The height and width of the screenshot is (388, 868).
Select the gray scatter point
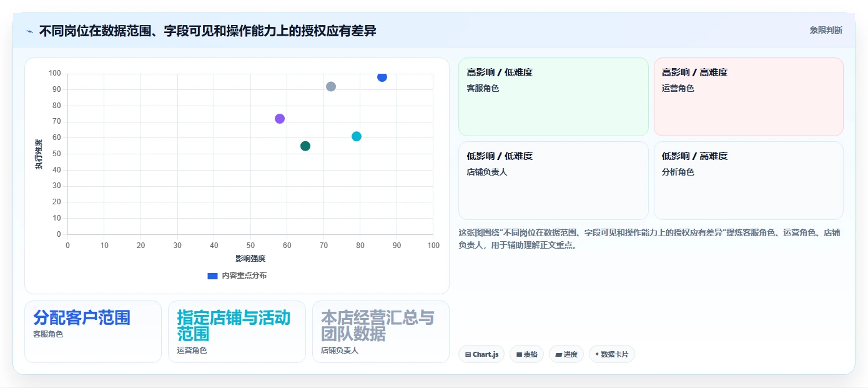(331, 86)
